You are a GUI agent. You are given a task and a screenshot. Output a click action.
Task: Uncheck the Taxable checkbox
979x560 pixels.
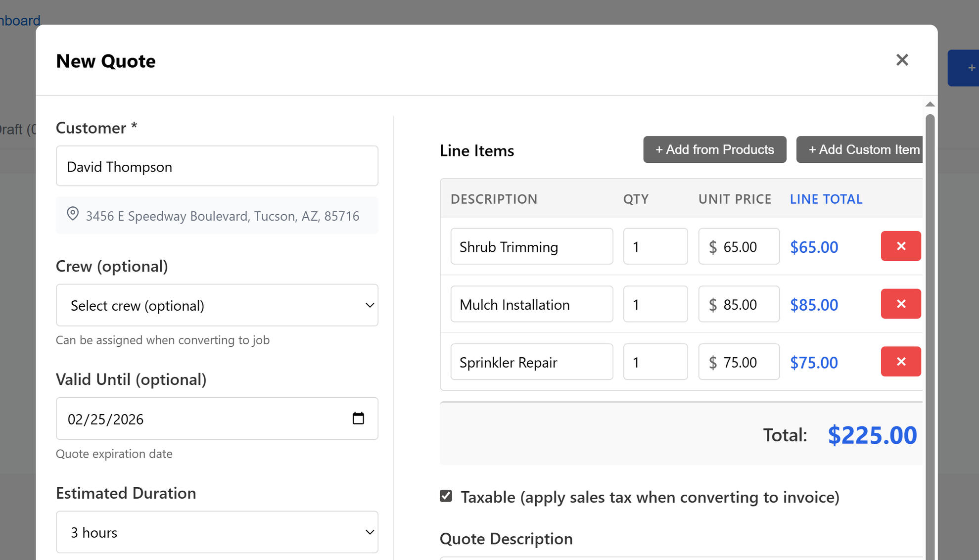[x=446, y=496]
